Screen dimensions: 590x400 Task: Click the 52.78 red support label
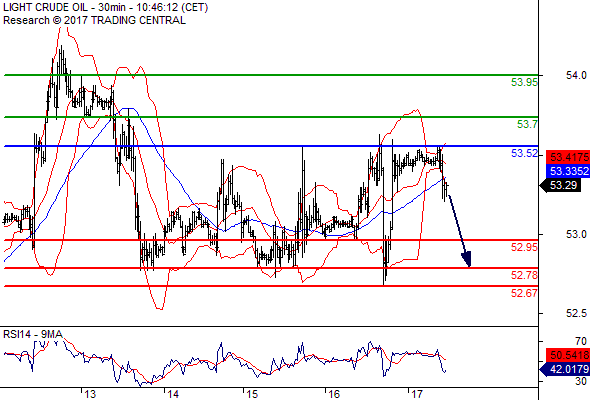tap(524, 275)
